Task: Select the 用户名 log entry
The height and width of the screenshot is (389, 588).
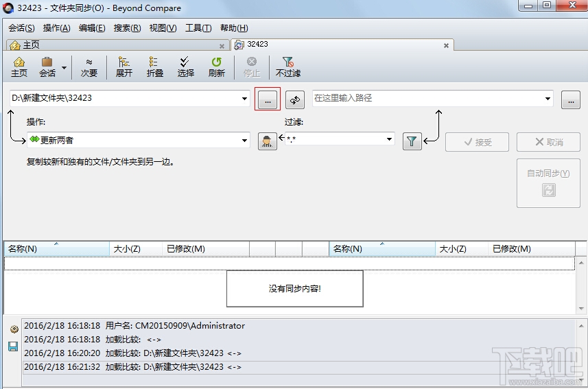Action: (298, 326)
